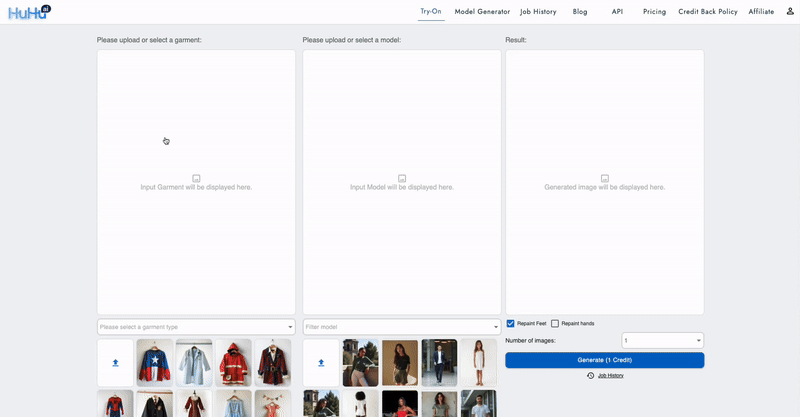The image size is (800, 417).
Task: Select the Spider-Man costume garment
Action: point(115,404)
